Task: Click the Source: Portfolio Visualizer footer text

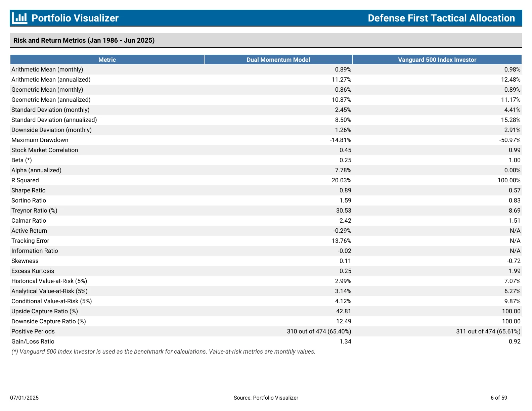Action: [x=266, y=398]
